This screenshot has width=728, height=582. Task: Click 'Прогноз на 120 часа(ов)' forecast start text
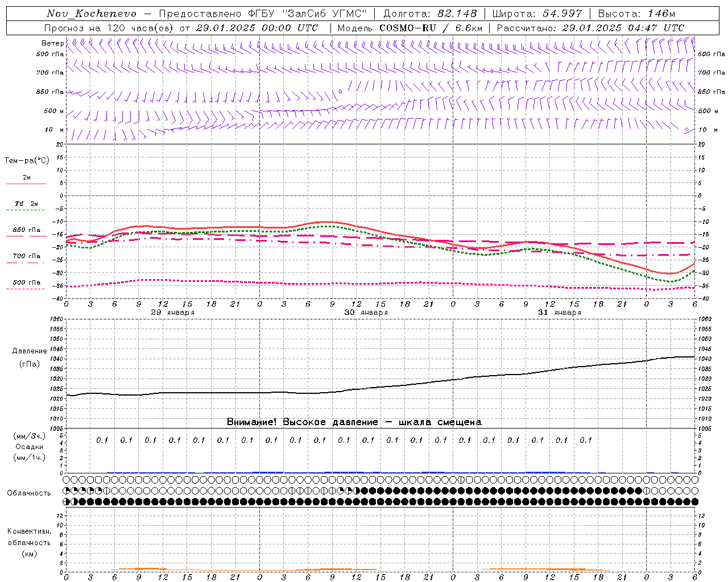click(181, 28)
